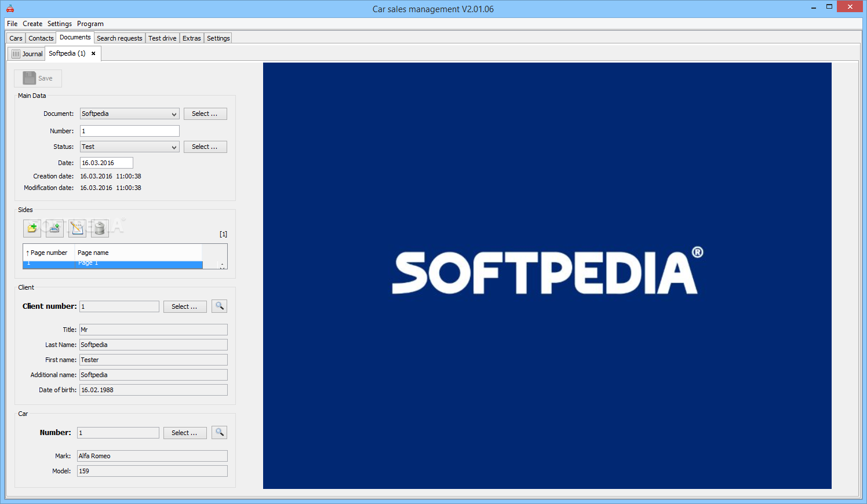Open the Create menu
The width and height of the screenshot is (867, 504).
32,24
